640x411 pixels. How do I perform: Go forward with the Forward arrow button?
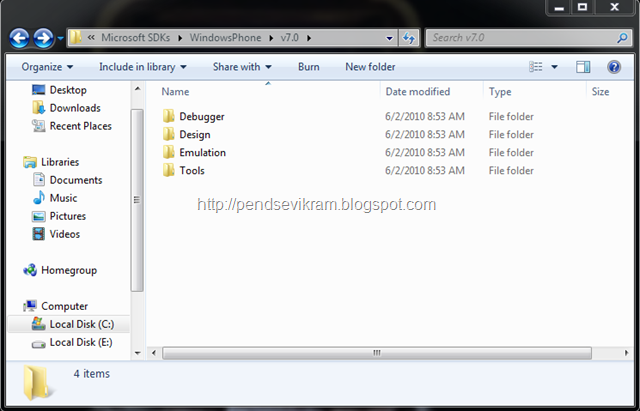pyautogui.click(x=43, y=38)
